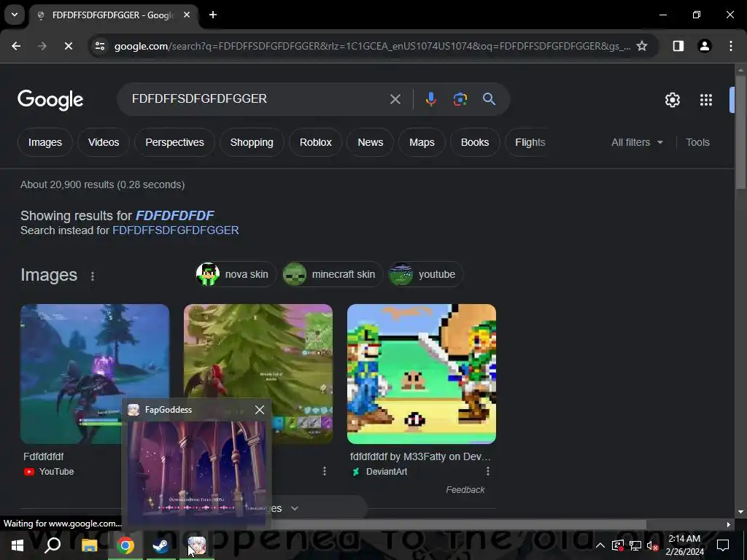Click the page vertical scrollbar thumb
Image resolution: width=747 pixels, height=560 pixels.
point(740,133)
